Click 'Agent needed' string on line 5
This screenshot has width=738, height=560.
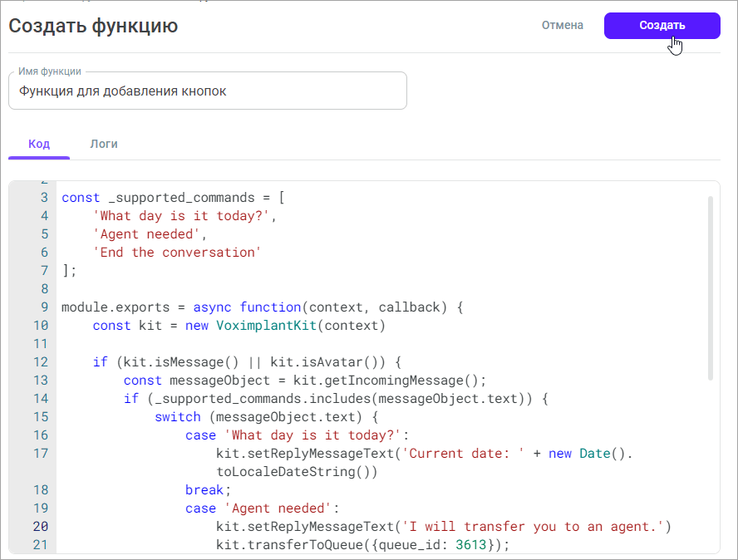[x=146, y=234]
